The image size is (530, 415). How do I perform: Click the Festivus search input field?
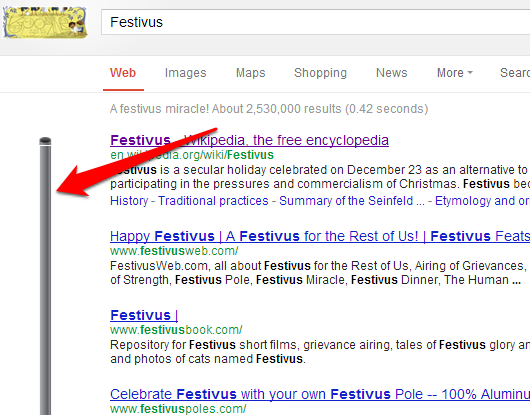(315, 22)
